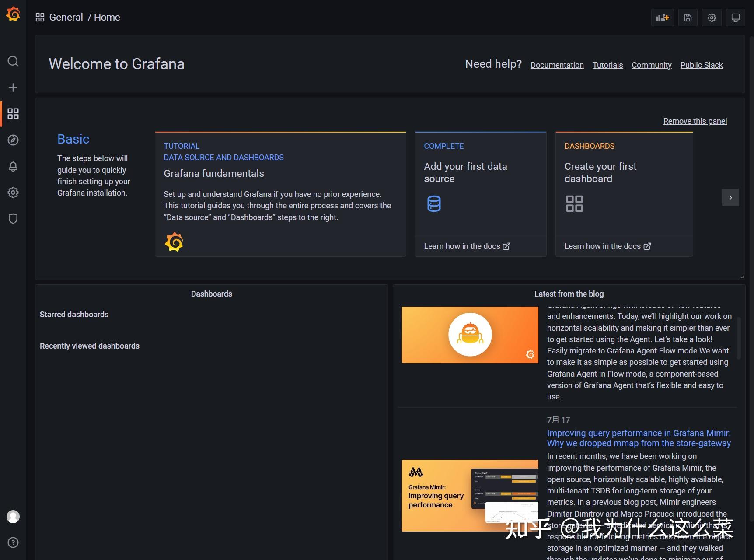This screenshot has width=754, height=560.
Task: Open the Grafana fundamentals tutorial card
Action: click(x=280, y=194)
